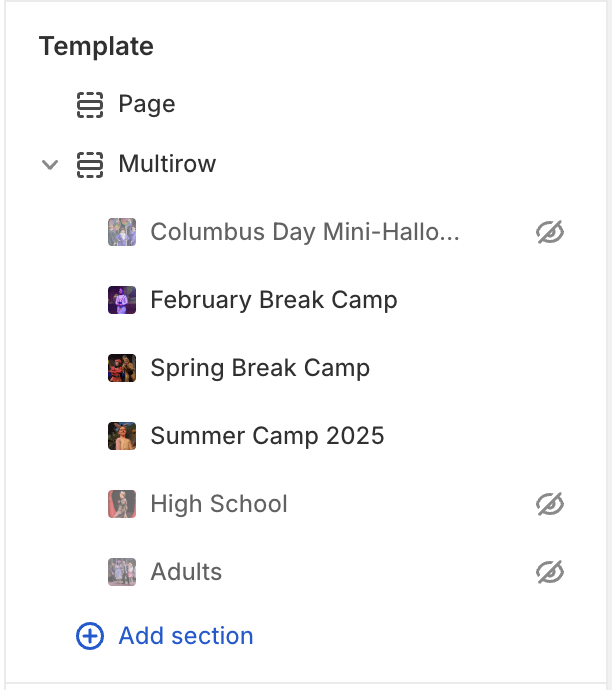Show the hidden Columbus Day Mini-Halloween block
Screen dimensions: 612x690
tap(549, 232)
